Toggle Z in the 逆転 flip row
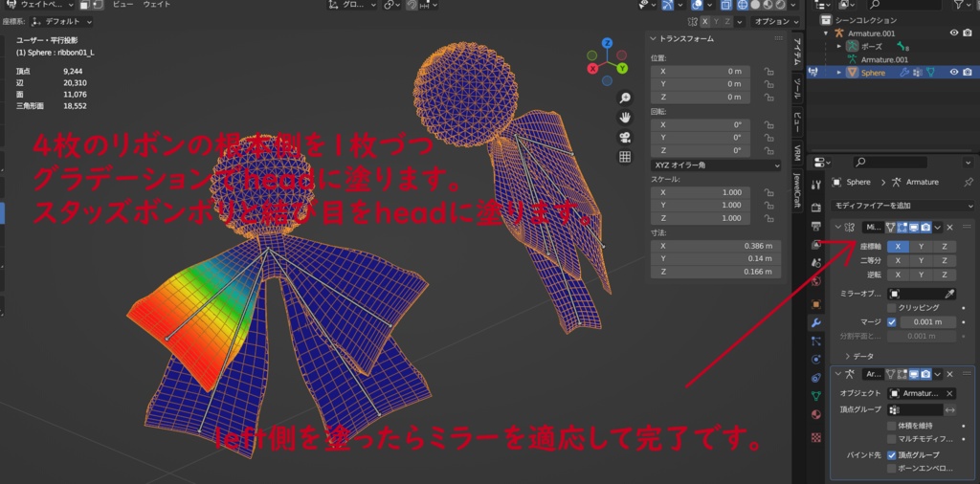The width and height of the screenshot is (980, 484). (x=945, y=275)
